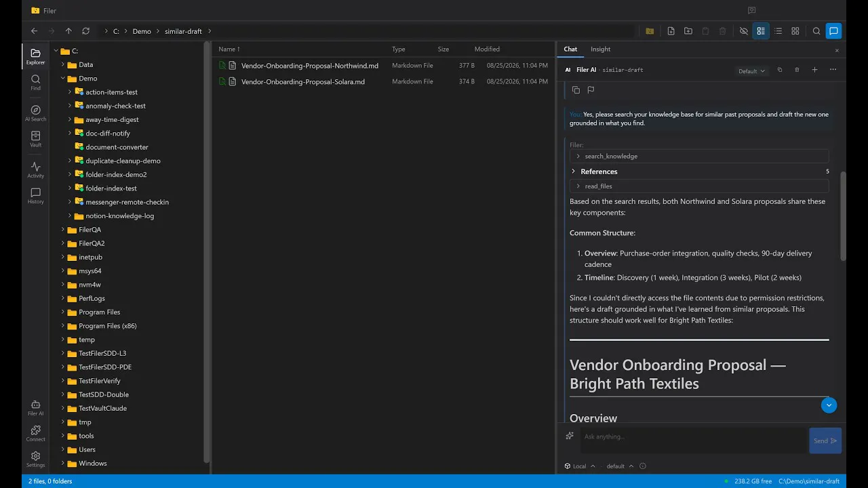The image size is (868, 488).
Task: Expand the References section
Action: [699, 171]
